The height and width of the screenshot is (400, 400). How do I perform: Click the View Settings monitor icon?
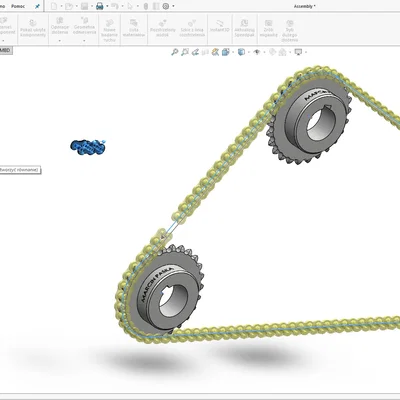(298, 52)
